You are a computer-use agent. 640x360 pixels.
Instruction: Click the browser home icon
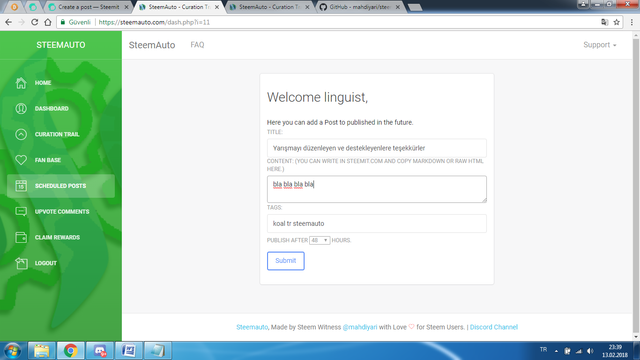point(48,22)
